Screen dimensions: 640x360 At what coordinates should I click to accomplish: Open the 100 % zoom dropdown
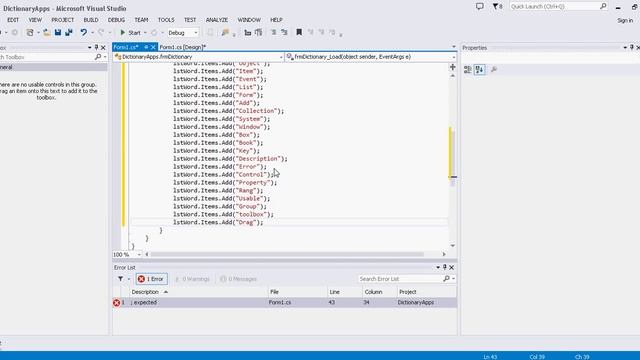point(139,254)
